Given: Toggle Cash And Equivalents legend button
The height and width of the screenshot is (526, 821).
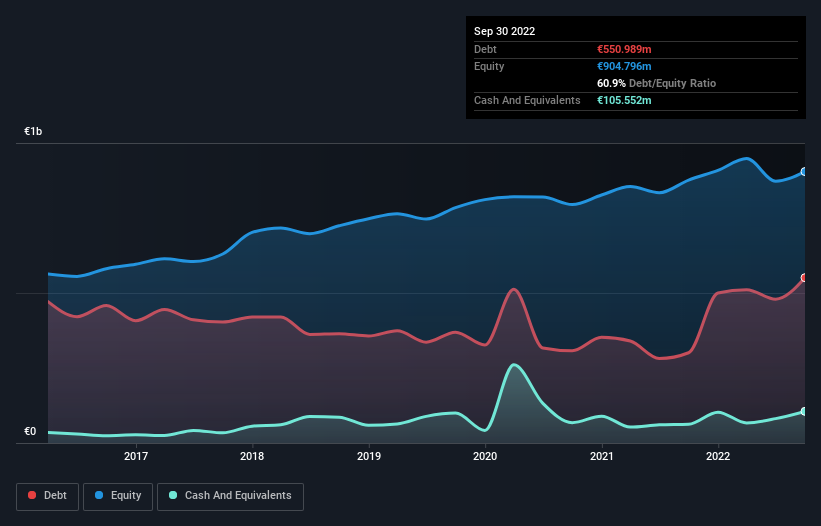Looking at the screenshot, I should coord(230,496).
